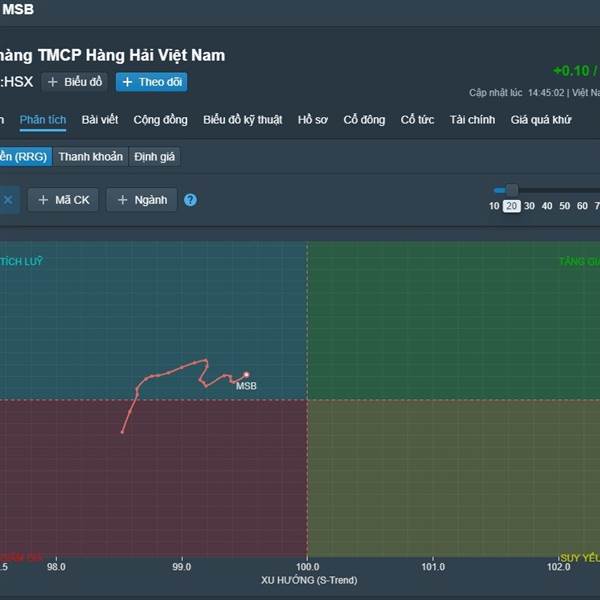Click the period slider handle
This screenshot has width=600, height=600.
pos(512,190)
